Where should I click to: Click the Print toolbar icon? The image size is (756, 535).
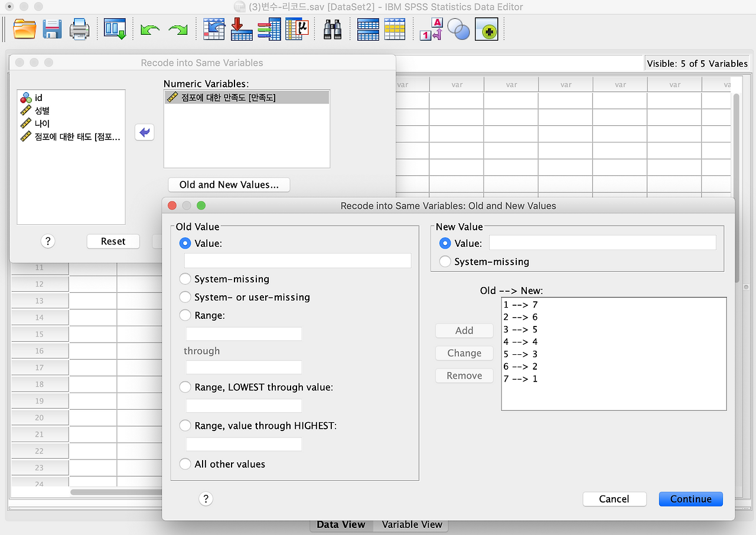tap(80, 29)
